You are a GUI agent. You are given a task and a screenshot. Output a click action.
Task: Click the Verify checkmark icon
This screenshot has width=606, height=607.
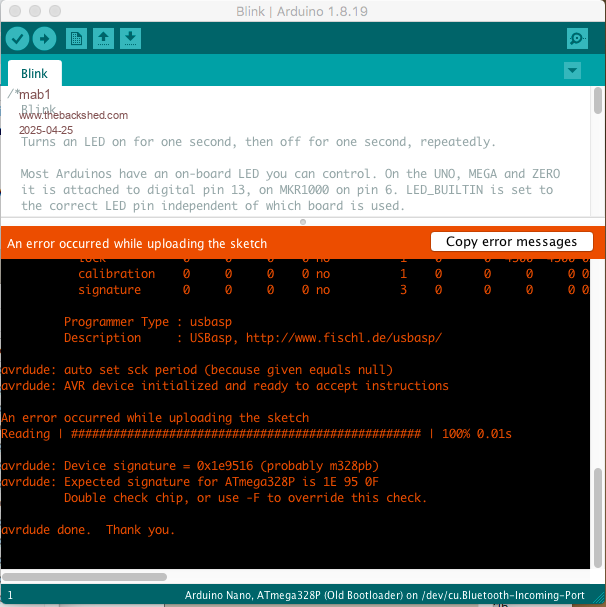17,39
